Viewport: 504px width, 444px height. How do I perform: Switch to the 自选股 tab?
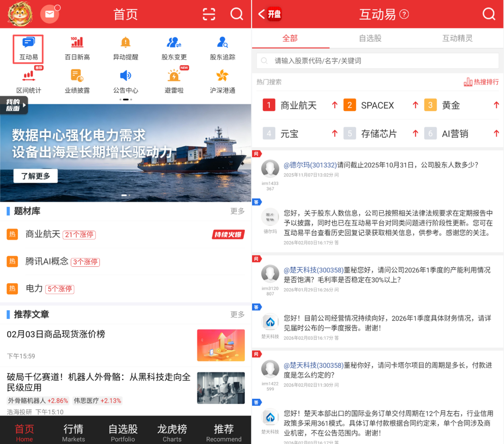(x=370, y=38)
